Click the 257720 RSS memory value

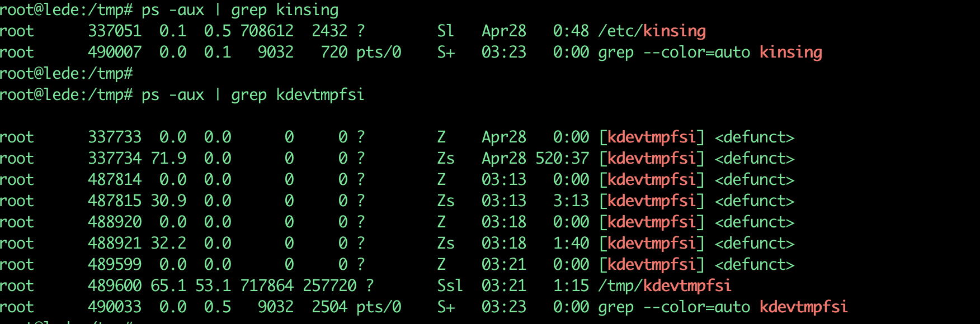tap(329, 286)
